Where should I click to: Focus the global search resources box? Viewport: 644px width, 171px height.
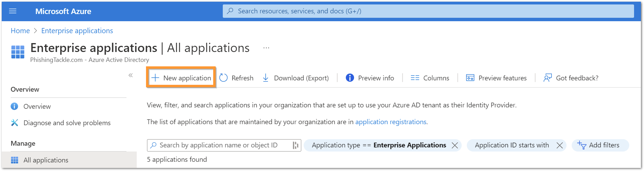[x=428, y=11]
